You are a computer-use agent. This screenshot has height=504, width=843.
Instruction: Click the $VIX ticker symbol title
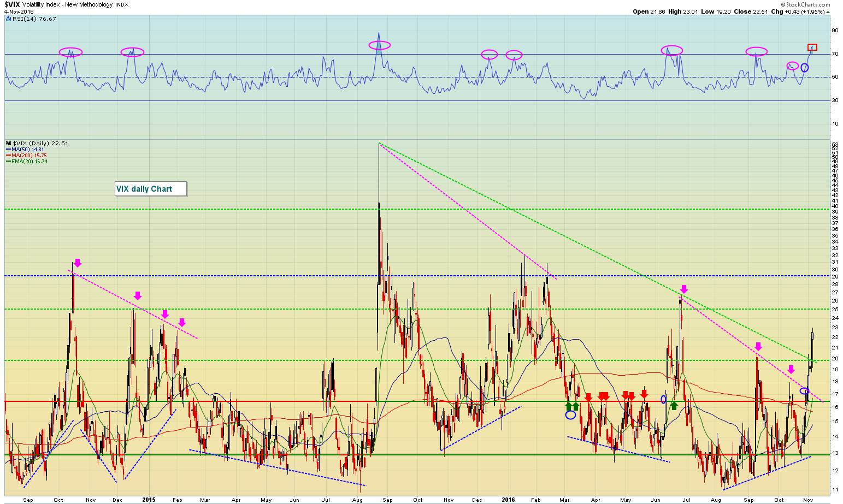pyautogui.click(x=12, y=4)
